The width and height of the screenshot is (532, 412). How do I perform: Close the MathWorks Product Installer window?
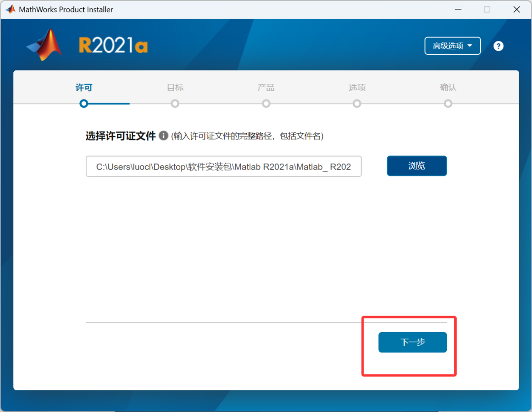tap(516, 9)
